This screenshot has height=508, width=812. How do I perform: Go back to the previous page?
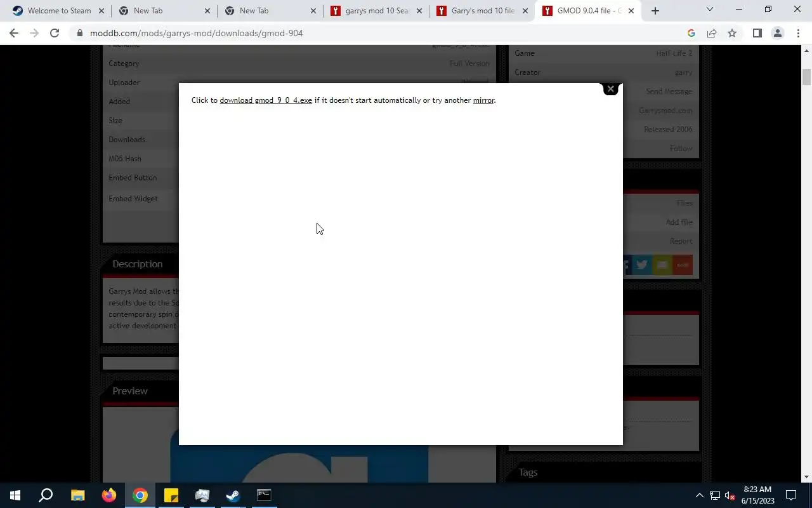[x=14, y=33]
